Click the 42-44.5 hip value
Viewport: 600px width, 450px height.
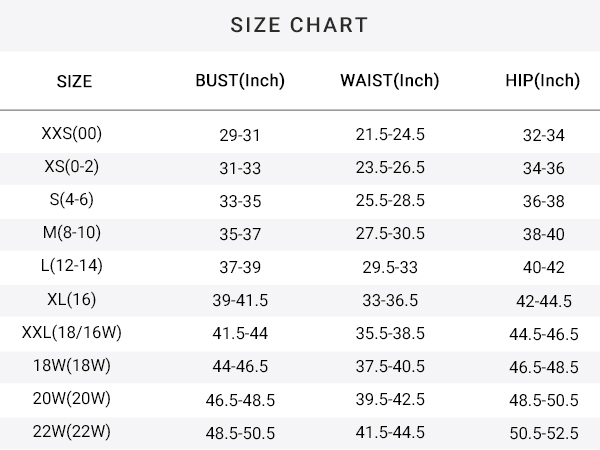pos(544,301)
